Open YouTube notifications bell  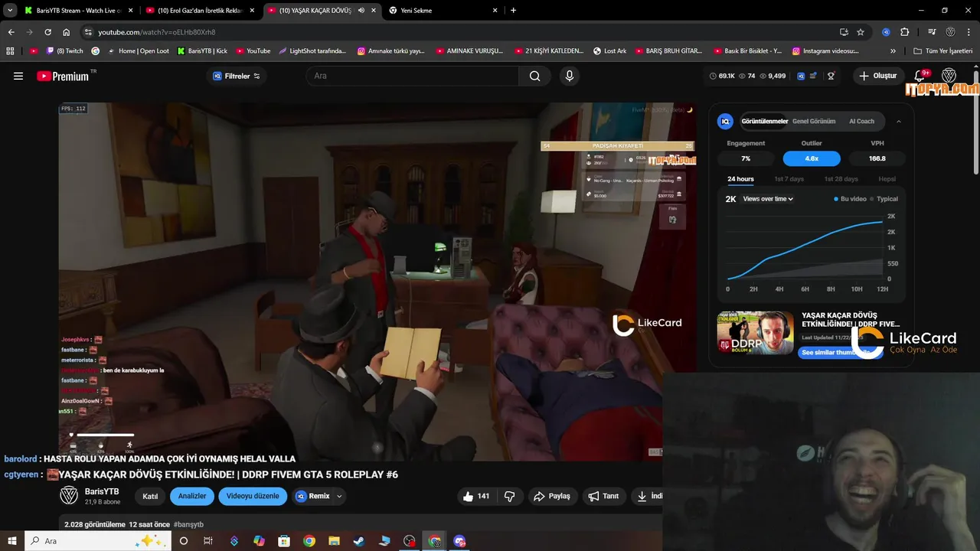click(920, 76)
